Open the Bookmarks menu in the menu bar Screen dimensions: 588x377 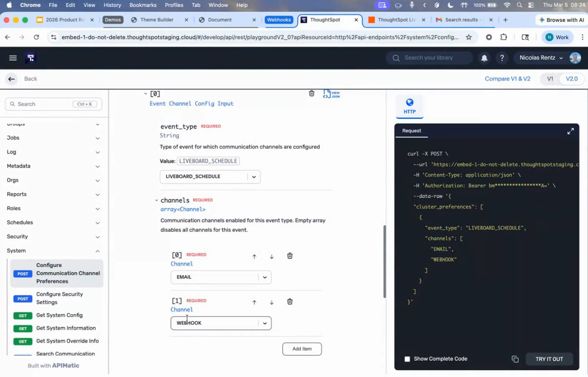click(143, 5)
